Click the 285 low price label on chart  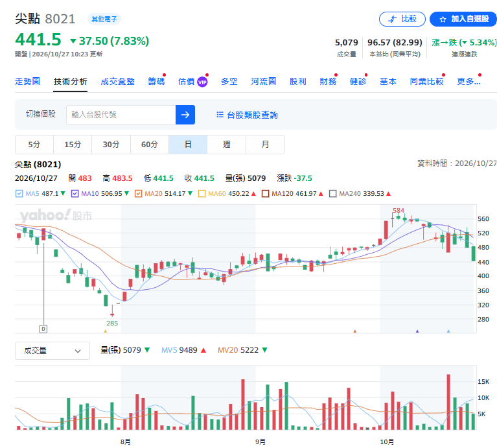(112, 323)
